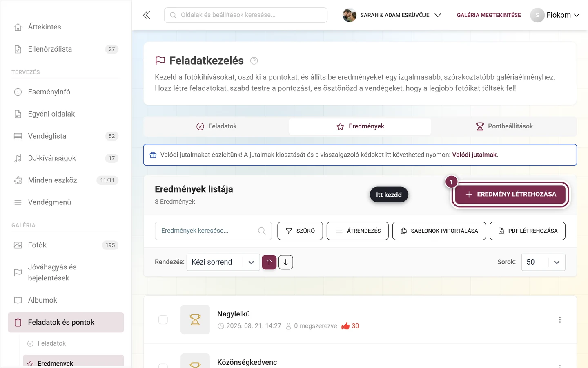Open the Fiókom account menu
The image size is (588, 368).
coord(555,15)
